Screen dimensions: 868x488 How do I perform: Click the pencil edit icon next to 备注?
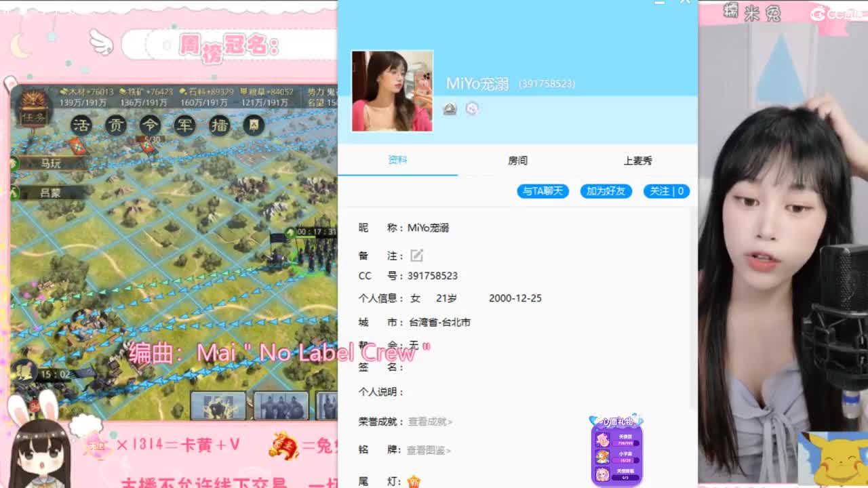click(x=416, y=256)
